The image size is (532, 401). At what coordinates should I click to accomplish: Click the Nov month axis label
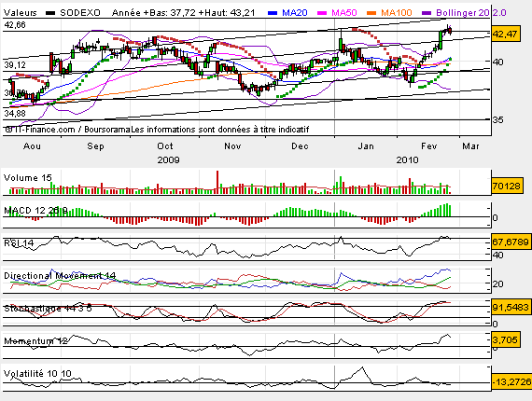click(x=232, y=146)
